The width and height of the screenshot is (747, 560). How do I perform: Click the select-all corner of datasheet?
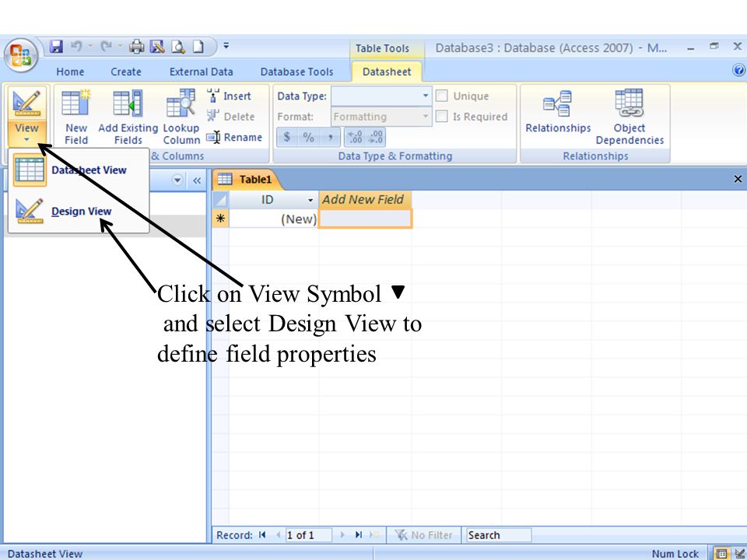220,200
